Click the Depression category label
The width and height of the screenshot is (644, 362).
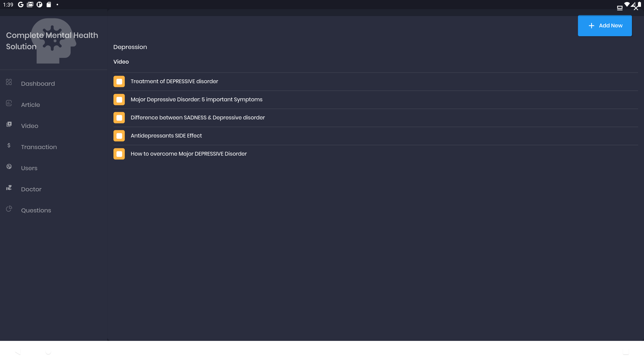tap(130, 47)
